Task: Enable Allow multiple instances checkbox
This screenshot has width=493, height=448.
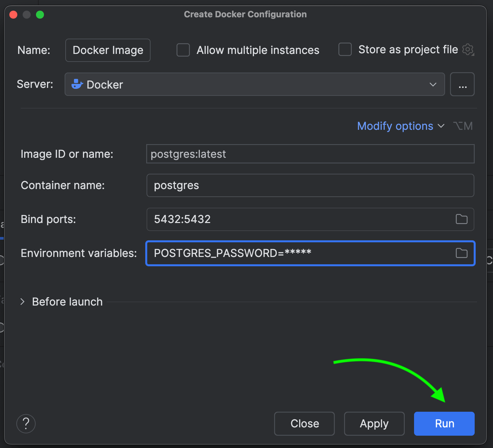Action: (x=183, y=50)
